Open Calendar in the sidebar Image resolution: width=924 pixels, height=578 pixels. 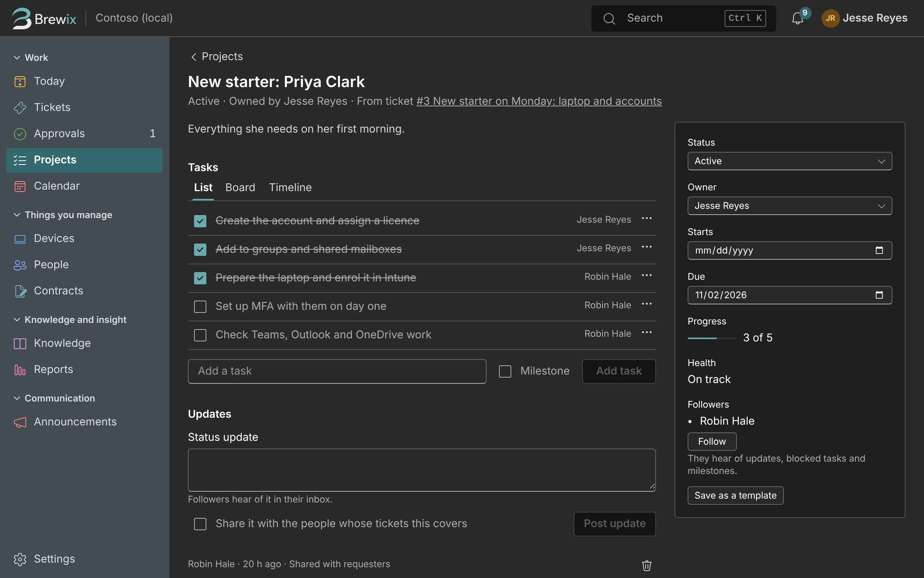tap(84, 186)
